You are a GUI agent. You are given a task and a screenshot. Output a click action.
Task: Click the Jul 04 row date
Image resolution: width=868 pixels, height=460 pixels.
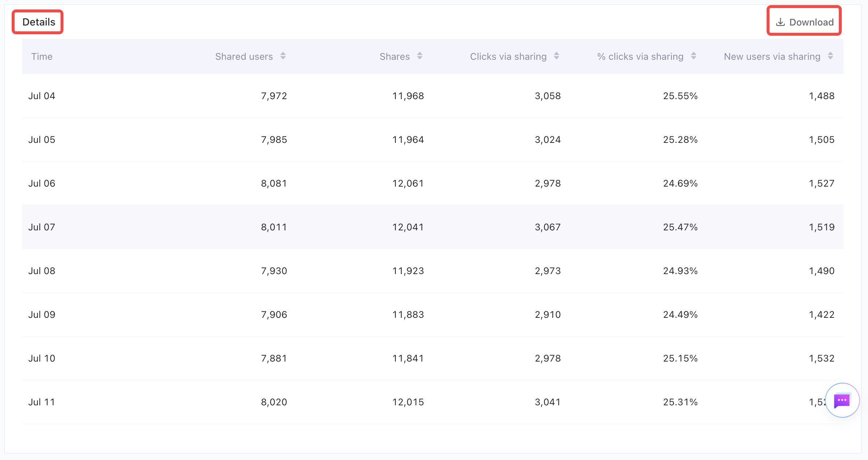point(42,96)
